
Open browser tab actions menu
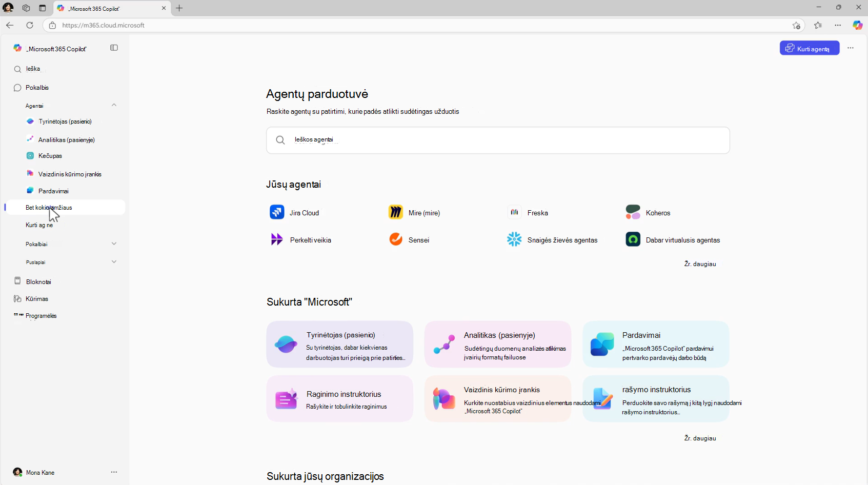pos(43,8)
